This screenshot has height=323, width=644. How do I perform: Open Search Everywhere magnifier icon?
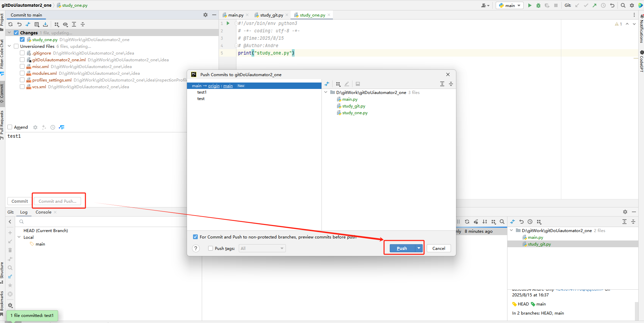[623, 5]
